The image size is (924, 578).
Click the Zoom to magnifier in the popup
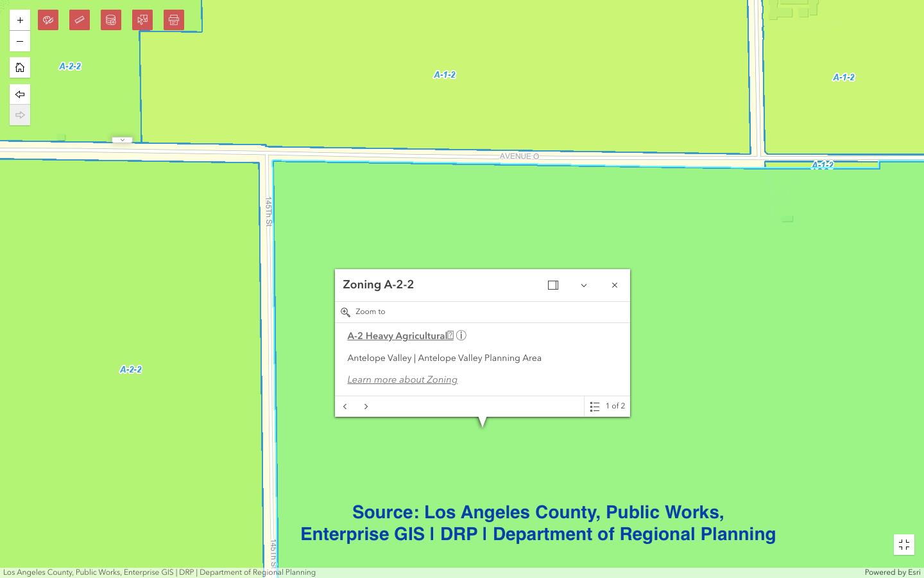click(346, 312)
